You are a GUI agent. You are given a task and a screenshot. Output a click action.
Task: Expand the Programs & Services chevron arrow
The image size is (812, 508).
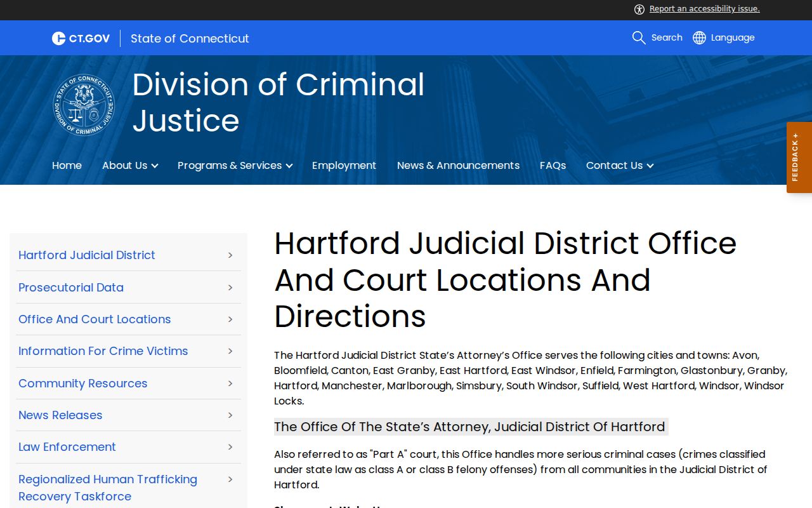(x=289, y=166)
